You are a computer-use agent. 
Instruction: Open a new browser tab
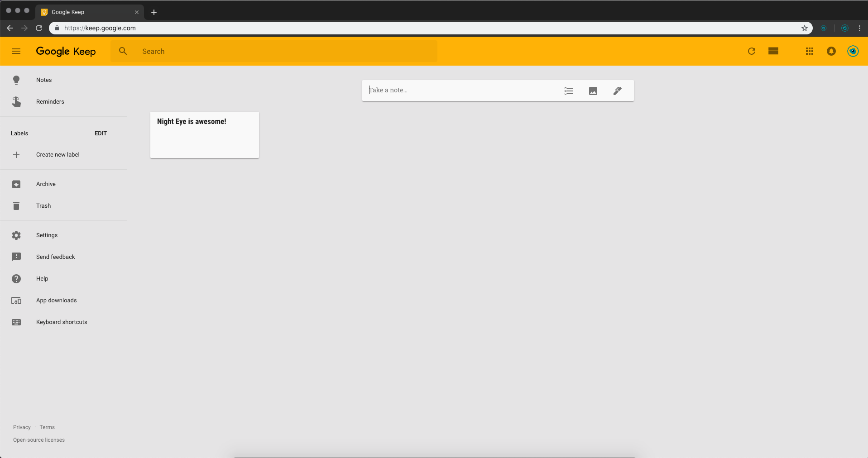click(154, 12)
